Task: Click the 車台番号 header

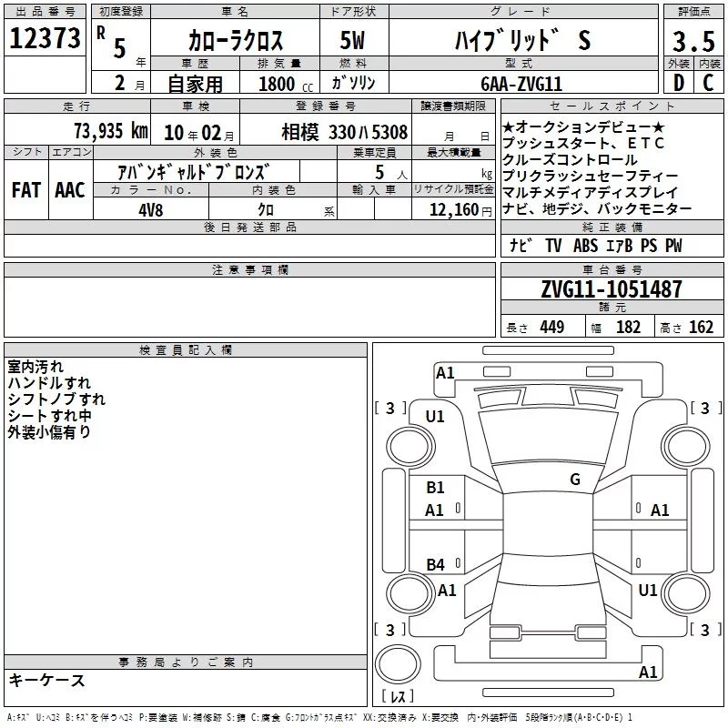Action: 612,269
